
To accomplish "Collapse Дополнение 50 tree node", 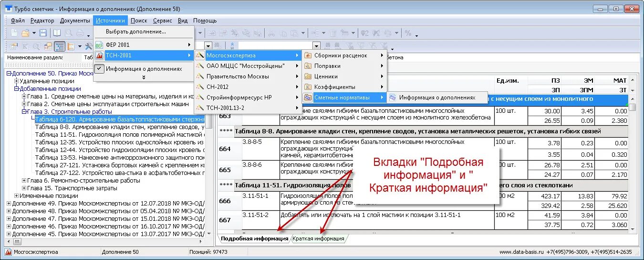I will pyautogui.click(x=9, y=74).
